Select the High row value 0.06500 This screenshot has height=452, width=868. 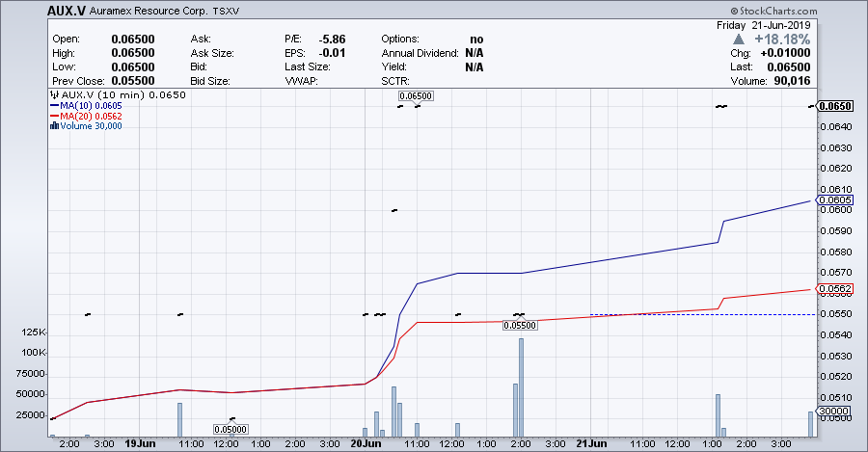click(x=133, y=53)
